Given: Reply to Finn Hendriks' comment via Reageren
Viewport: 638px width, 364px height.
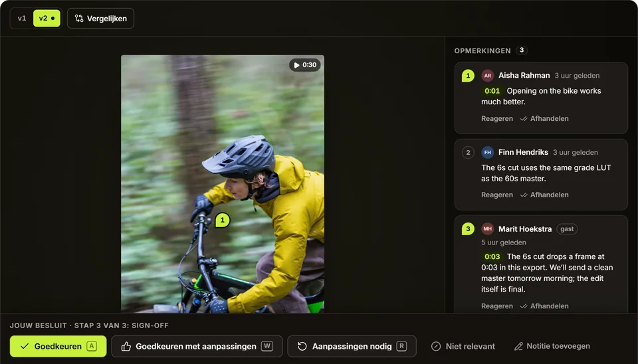Looking at the screenshot, I should click(497, 195).
